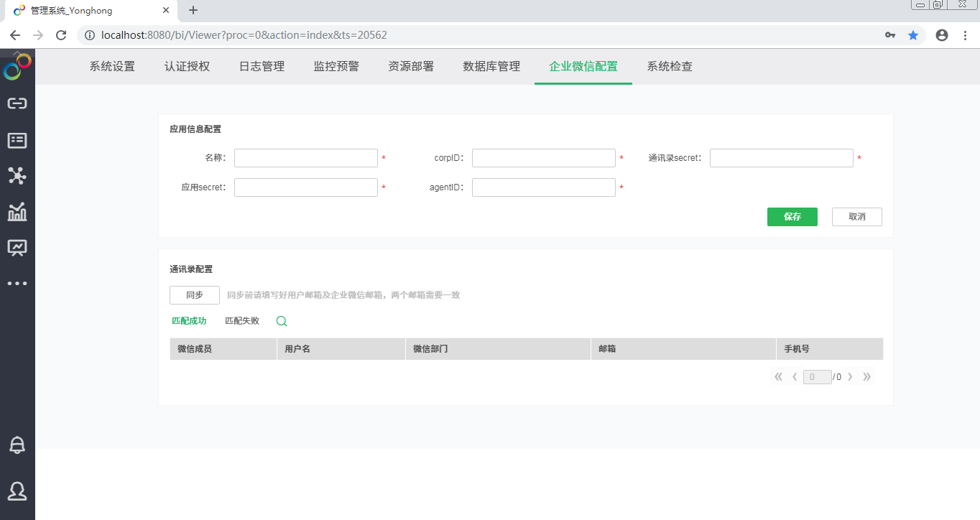The image size is (980, 520).
Task: Open the form-list icon in left sidebar
Action: (17, 141)
